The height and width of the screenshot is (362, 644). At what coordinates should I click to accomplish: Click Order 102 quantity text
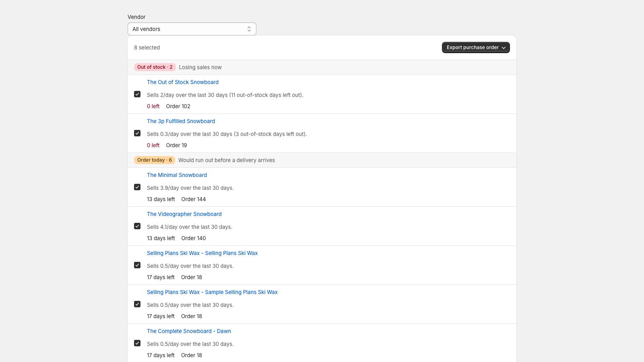[178, 106]
